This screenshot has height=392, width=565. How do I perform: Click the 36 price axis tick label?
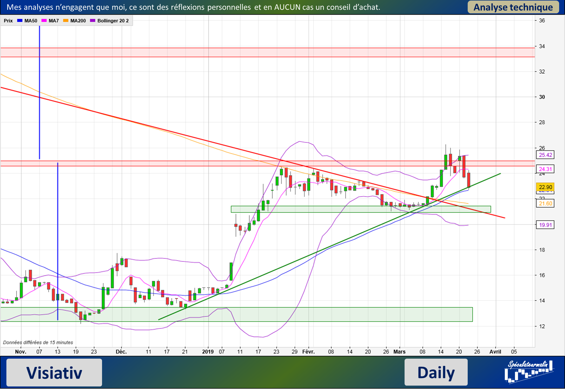click(542, 21)
